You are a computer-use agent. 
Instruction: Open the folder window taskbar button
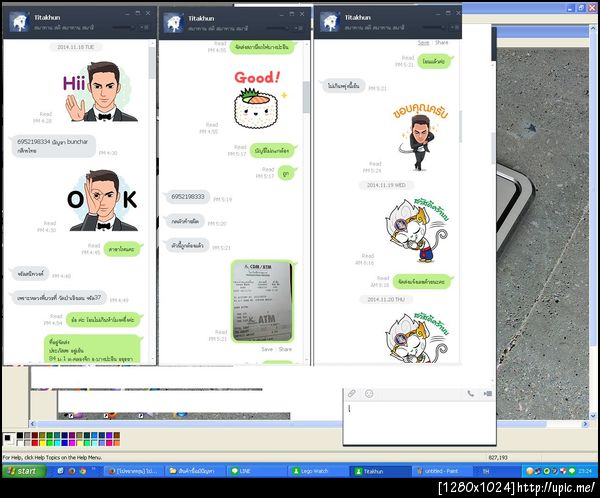[195, 471]
